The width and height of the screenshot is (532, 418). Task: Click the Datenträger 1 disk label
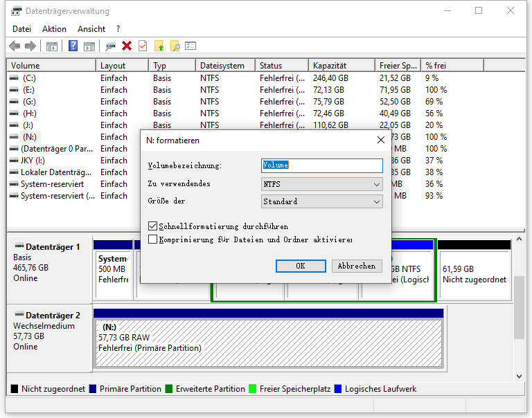click(x=53, y=247)
